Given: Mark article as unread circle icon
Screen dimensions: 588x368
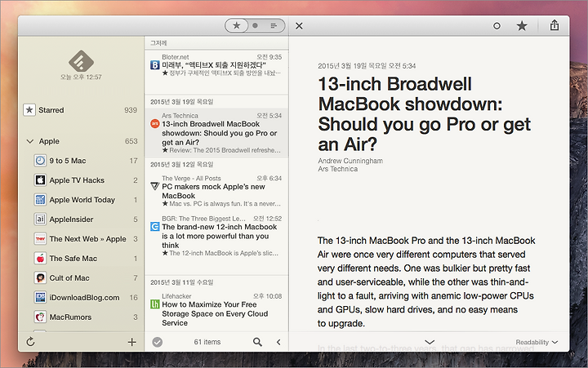Looking at the screenshot, I should (497, 26).
